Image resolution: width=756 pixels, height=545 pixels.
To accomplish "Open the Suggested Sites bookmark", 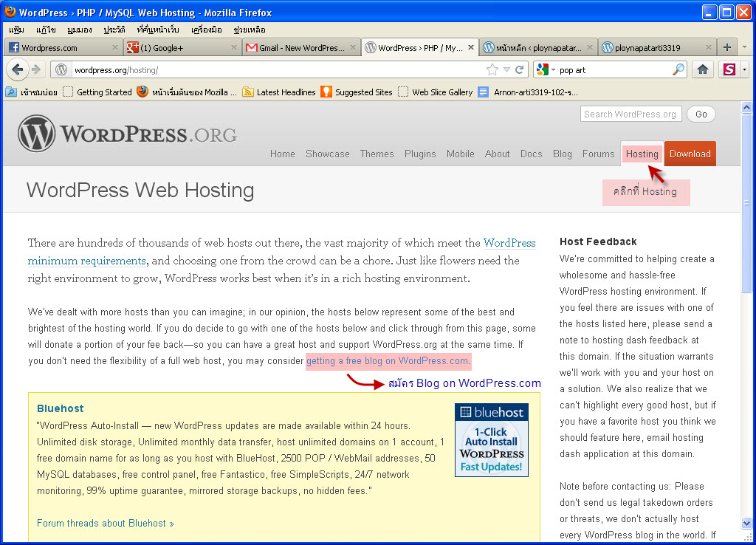I will point(357,92).
